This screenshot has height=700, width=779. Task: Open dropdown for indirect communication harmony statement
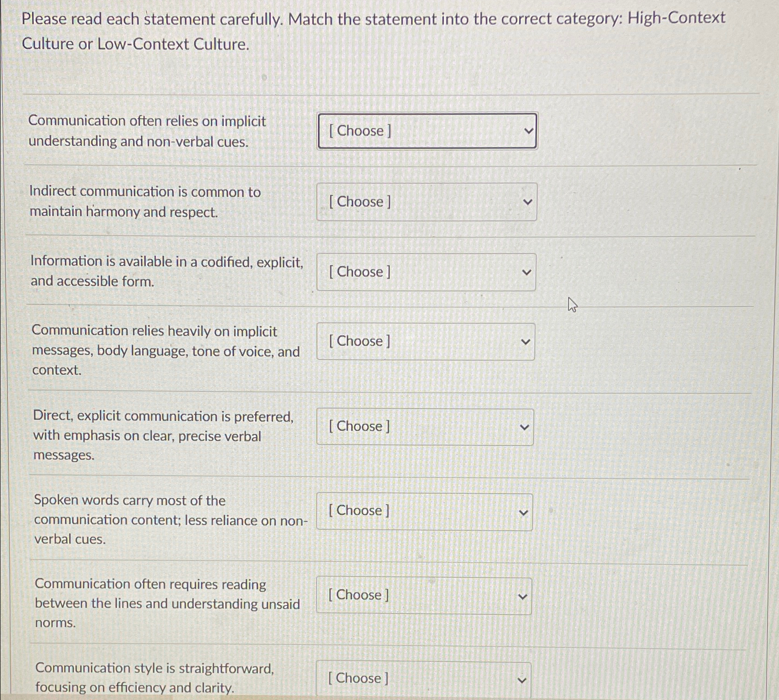[x=426, y=202]
